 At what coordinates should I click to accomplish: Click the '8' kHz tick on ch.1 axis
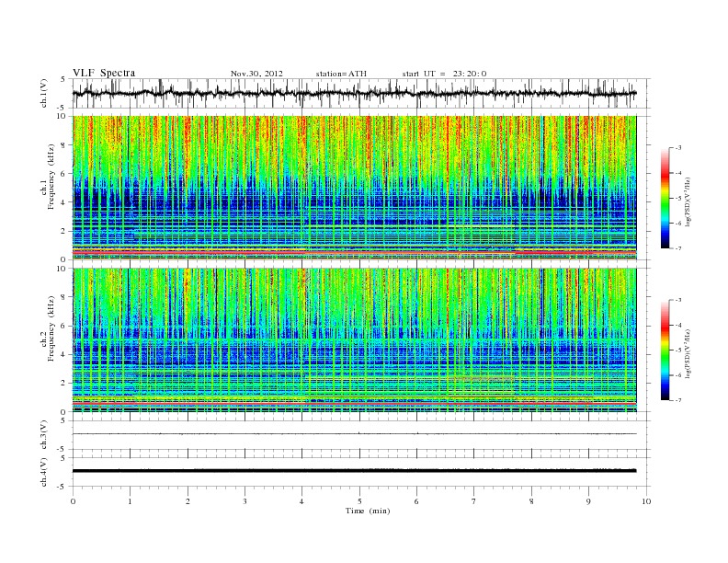64,145
